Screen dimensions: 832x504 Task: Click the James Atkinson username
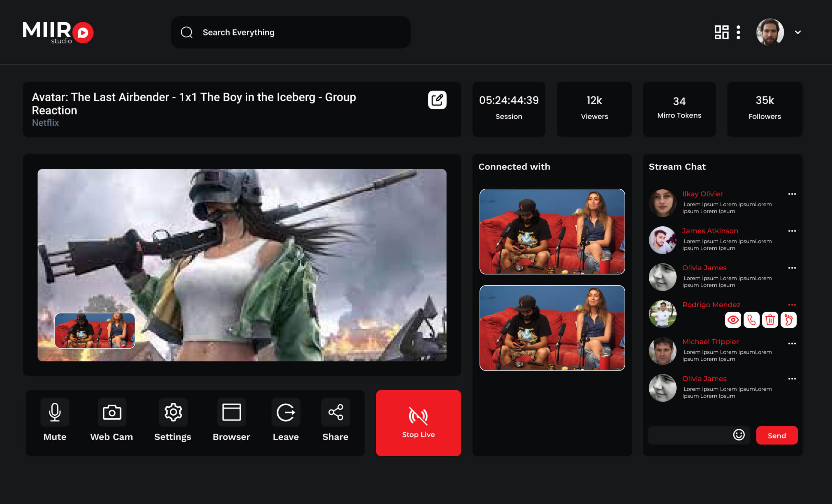tap(710, 231)
